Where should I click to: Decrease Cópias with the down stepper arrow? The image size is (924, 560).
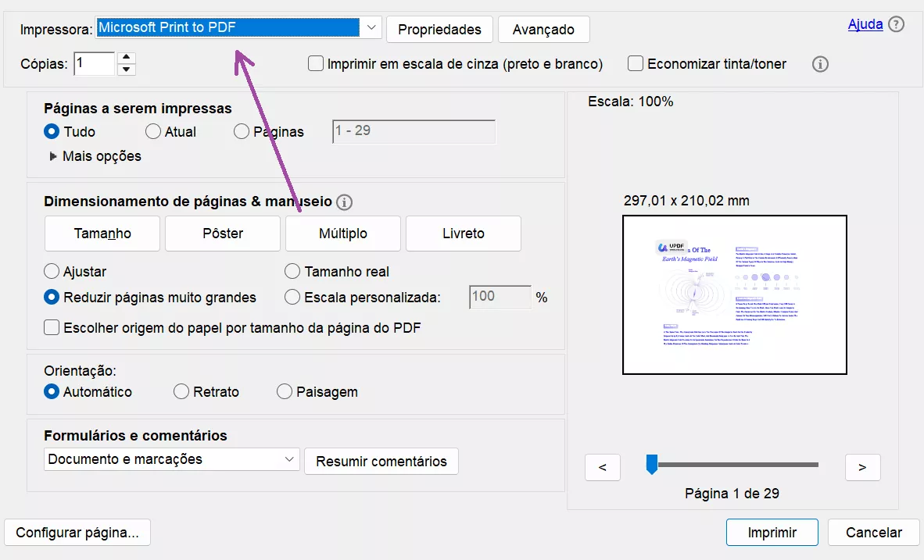click(126, 69)
